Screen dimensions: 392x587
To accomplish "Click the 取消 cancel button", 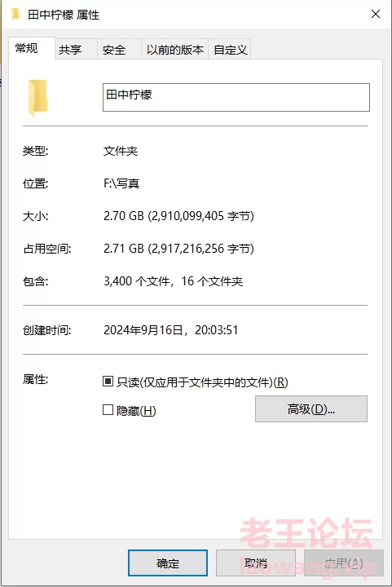I will point(256,563).
